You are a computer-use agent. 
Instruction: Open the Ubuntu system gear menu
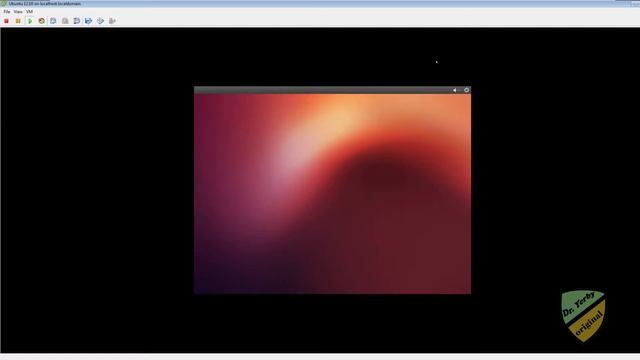tap(467, 90)
